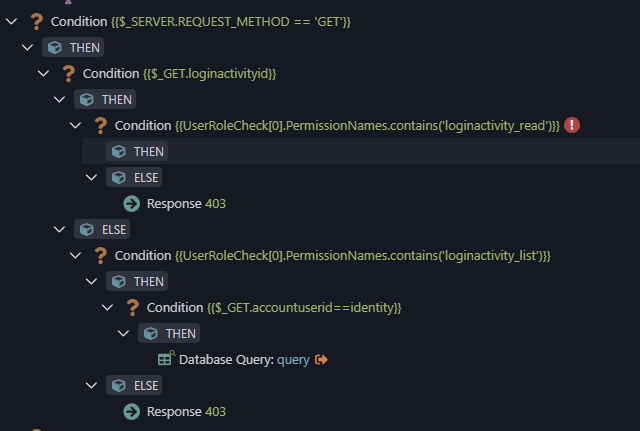This screenshot has width=640, height=431.
Task: Collapse the loginactivityid condition node
Action: 43,73
